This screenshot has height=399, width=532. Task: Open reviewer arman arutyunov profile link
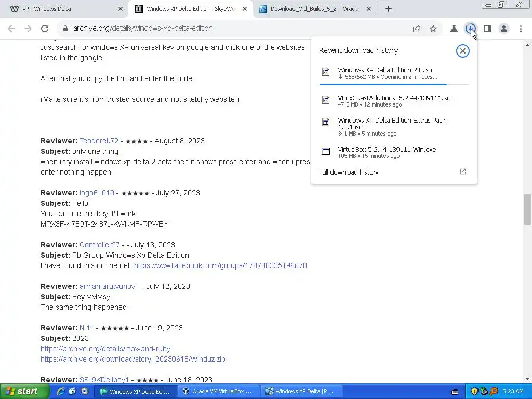click(x=107, y=286)
